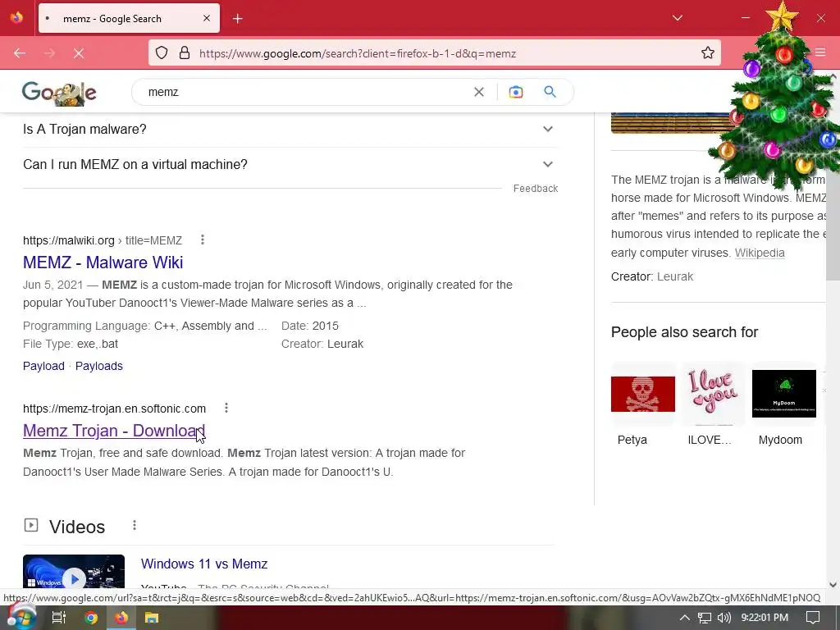List all tabs dropdown arrow

(677, 18)
